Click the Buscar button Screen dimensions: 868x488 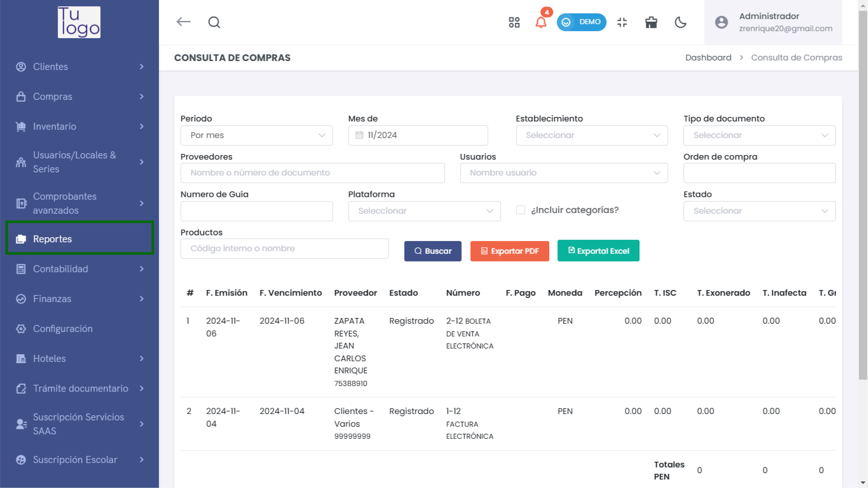433,251
